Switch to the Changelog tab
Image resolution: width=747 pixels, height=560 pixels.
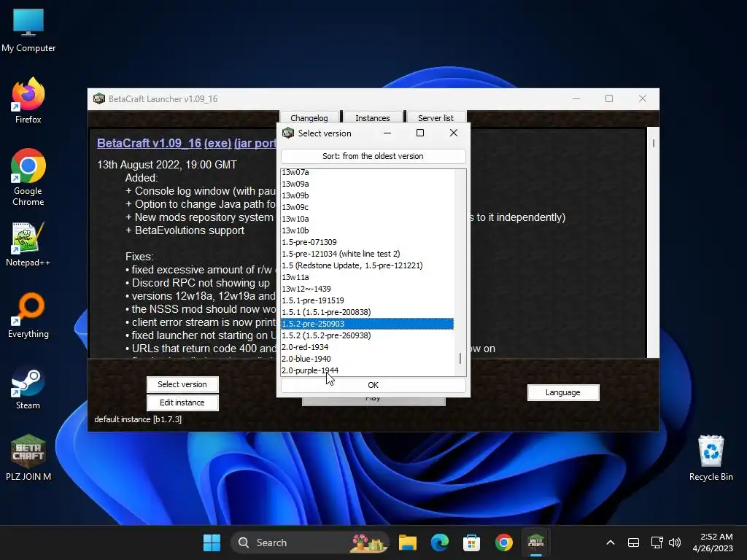point(309,117)
